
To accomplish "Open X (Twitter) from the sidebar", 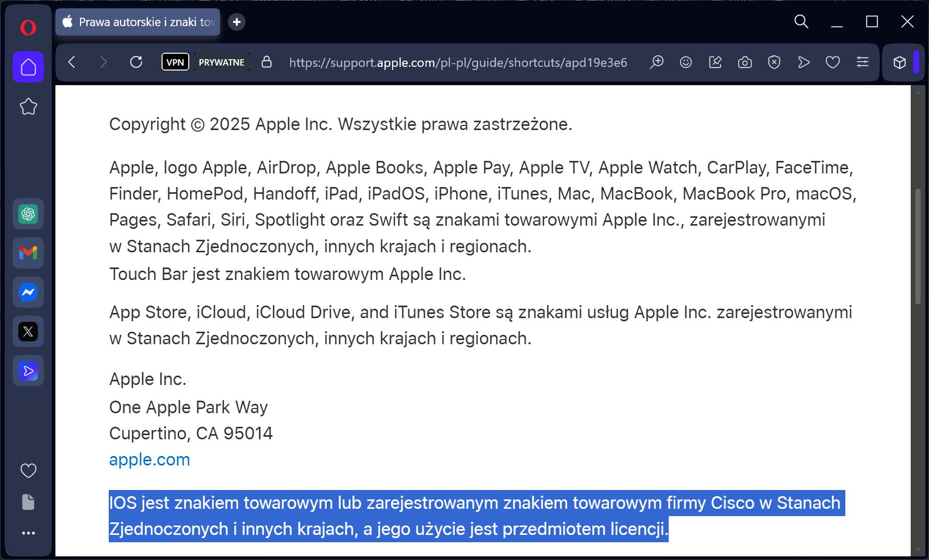I will pyautogui.click(x=28, y=331).
